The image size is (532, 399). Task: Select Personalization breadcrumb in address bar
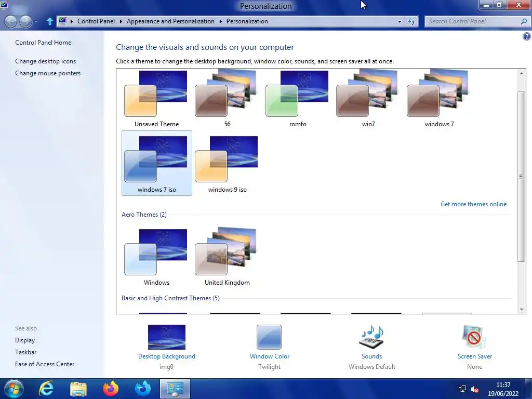[247, 21]
